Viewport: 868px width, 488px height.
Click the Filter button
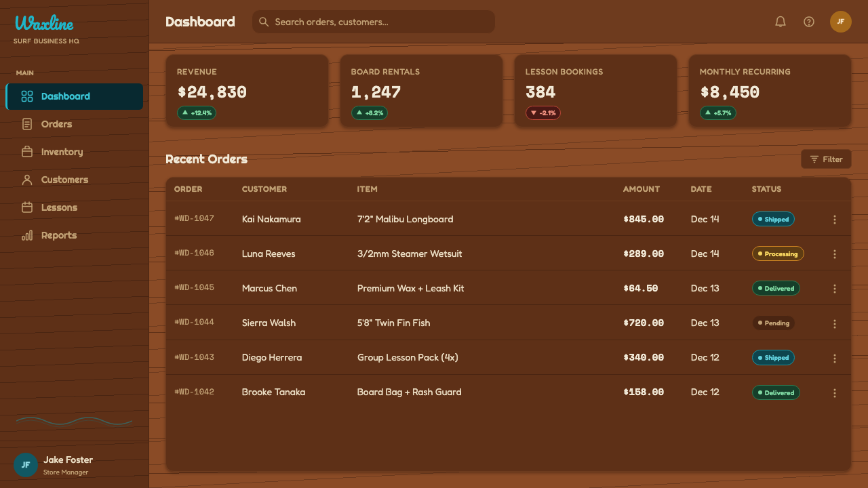(x=826, y=159)
